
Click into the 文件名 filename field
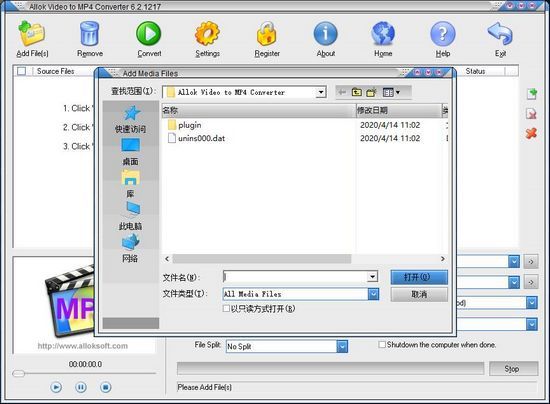pos(295,277)
